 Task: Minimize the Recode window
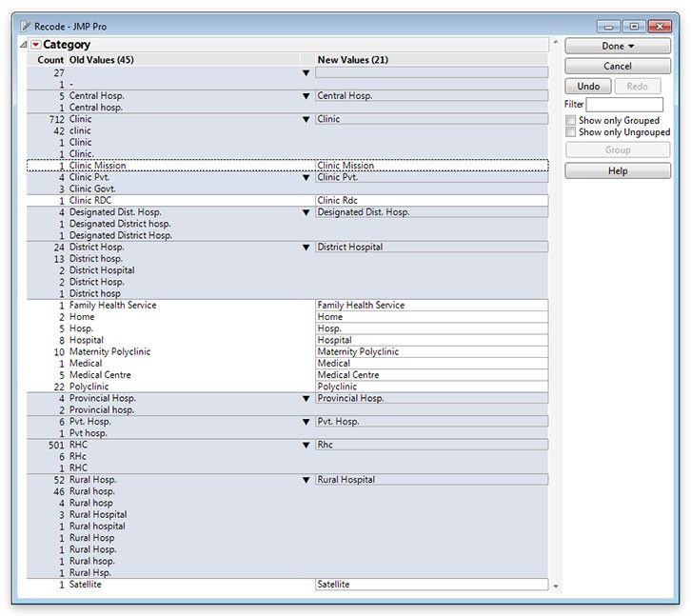click(608, 27)
